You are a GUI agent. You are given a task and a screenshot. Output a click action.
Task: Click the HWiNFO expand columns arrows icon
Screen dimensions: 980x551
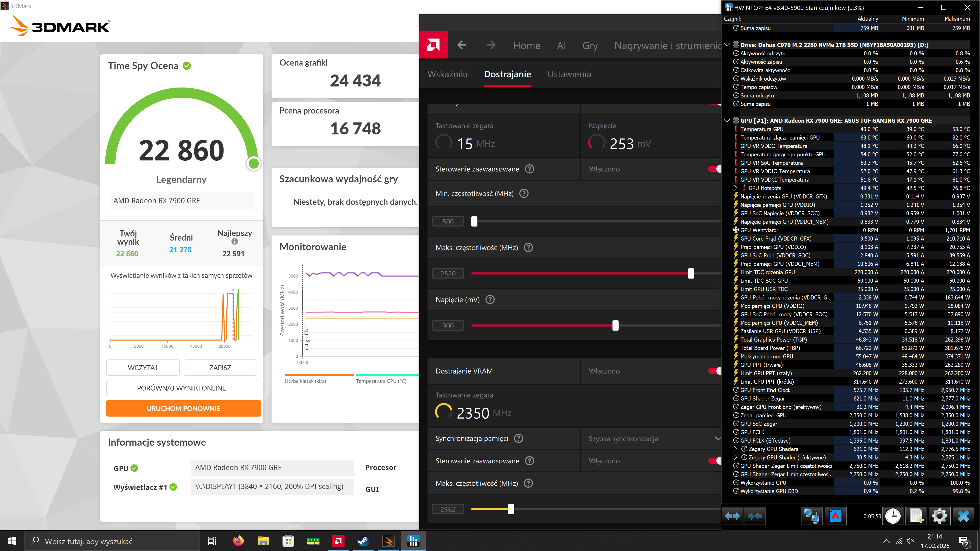coord(732,516)
